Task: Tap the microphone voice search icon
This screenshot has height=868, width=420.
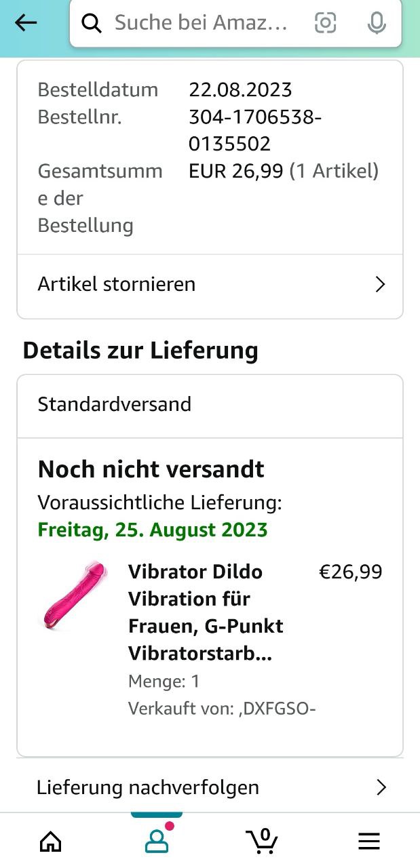Action: click(377, 23)
